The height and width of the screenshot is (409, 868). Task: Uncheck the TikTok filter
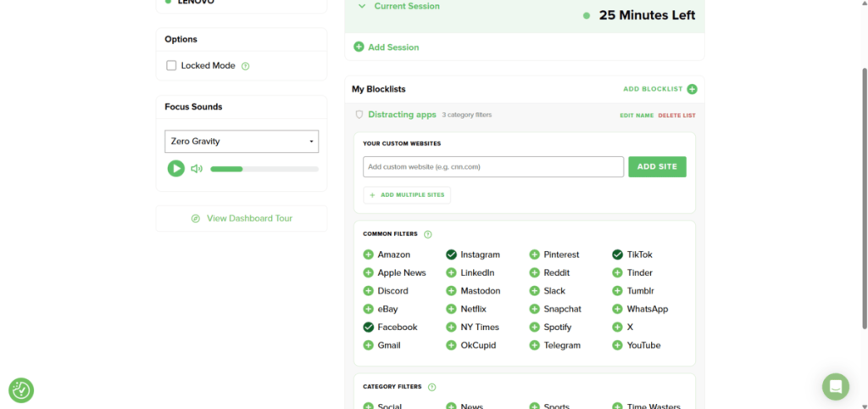click(617, 255)
